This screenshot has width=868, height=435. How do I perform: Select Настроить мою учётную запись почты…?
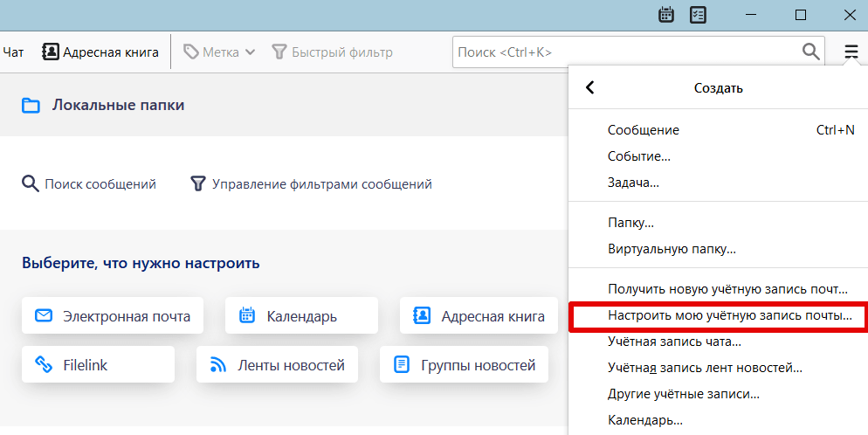click(718, 315)
